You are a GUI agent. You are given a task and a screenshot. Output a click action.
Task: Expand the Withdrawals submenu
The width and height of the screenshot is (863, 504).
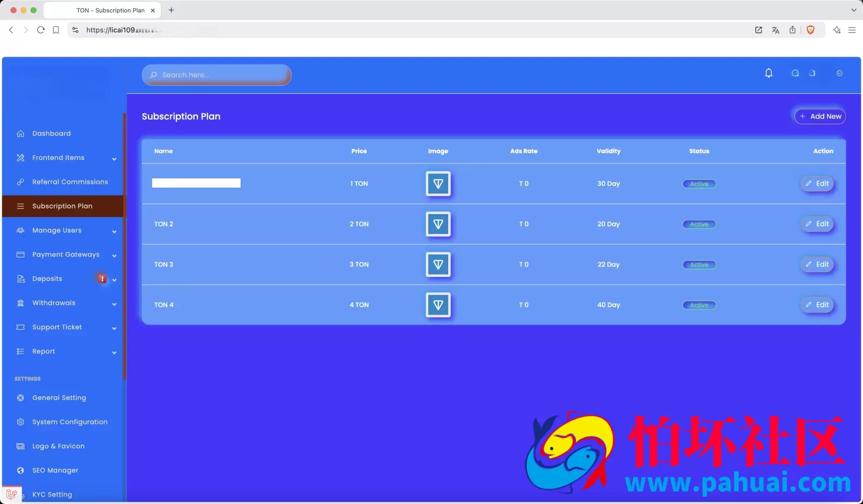click(x=114, y=304)
